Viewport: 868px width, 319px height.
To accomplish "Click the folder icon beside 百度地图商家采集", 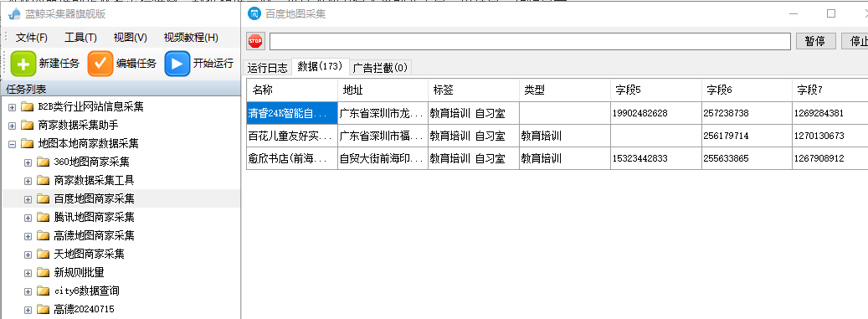I will click(x=44, y=198).
